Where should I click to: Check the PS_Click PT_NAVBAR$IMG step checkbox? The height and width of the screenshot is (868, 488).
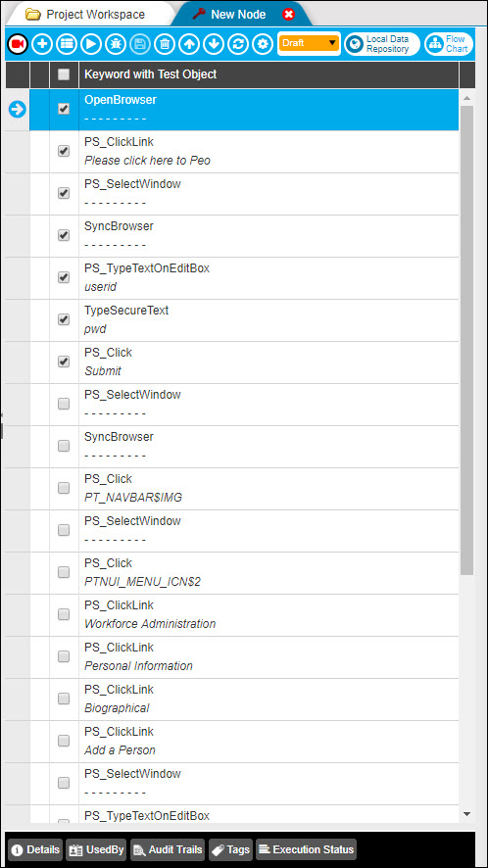coord(64,488)
